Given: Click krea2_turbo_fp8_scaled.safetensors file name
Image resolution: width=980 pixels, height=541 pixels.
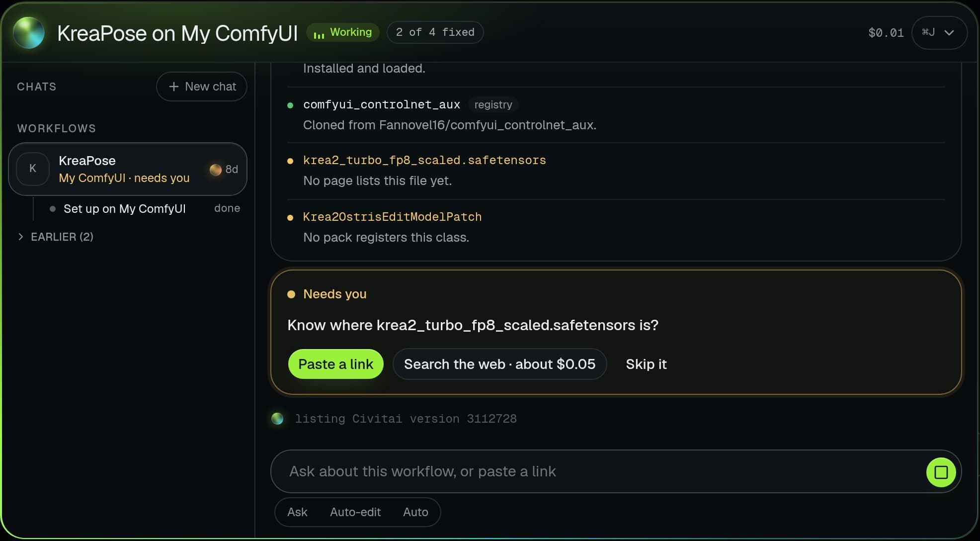Looking at the screenshot, I should click(424, 160).
